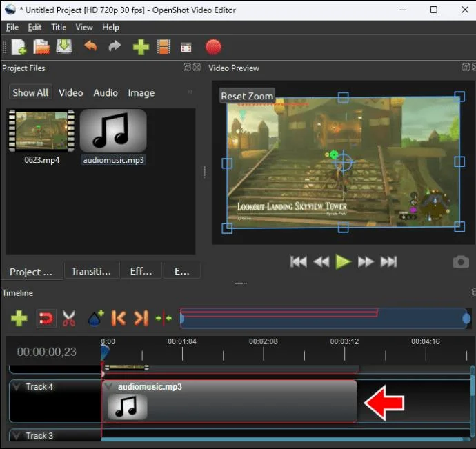Select the audiomusic.mp3 clip on Track 4
Viewport: 476px width, 449px height.
click(x=230, y=401)
